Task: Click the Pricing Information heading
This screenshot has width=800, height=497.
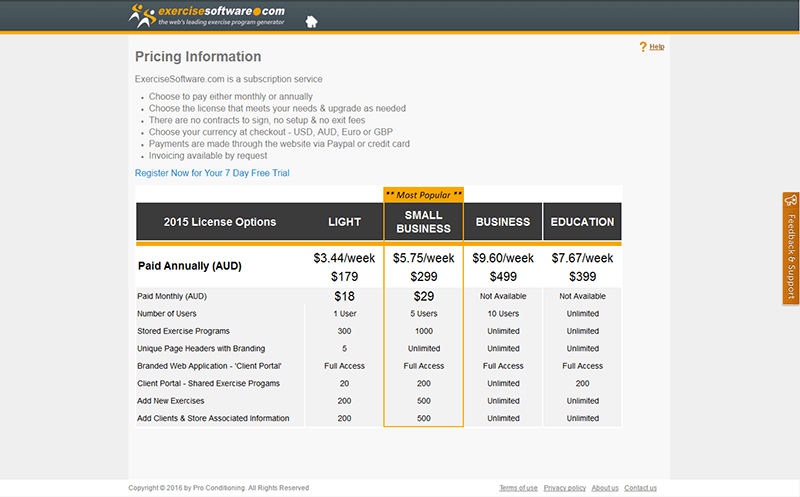Action: click(198, 57)
